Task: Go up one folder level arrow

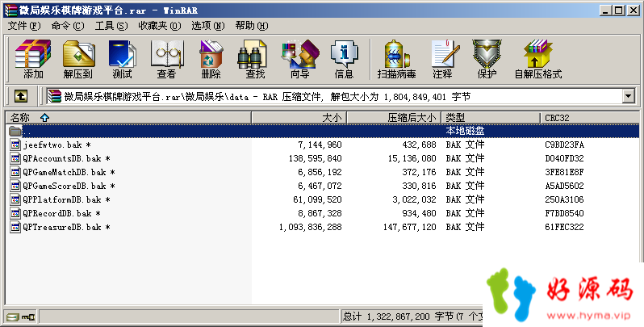Action: tap(21, 97)
